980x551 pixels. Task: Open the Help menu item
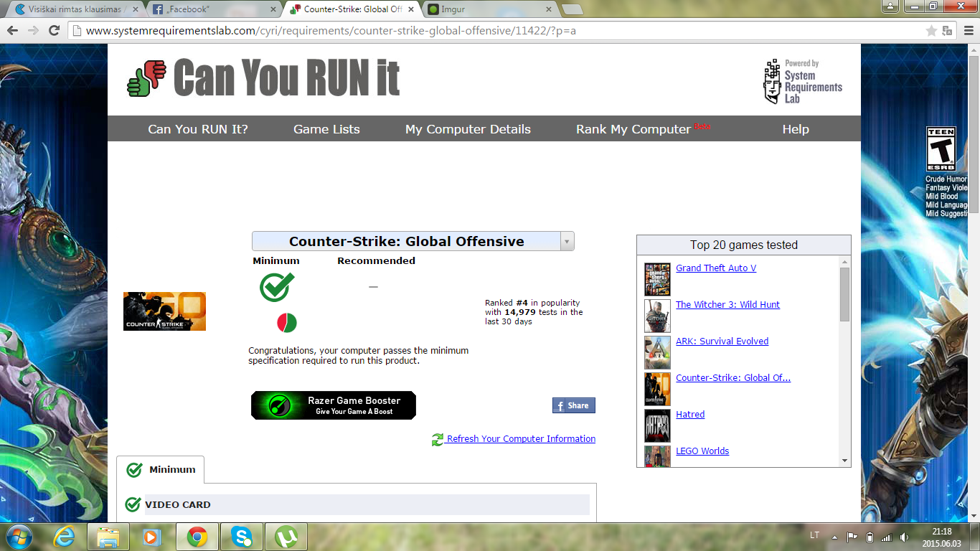click(796, 129)
